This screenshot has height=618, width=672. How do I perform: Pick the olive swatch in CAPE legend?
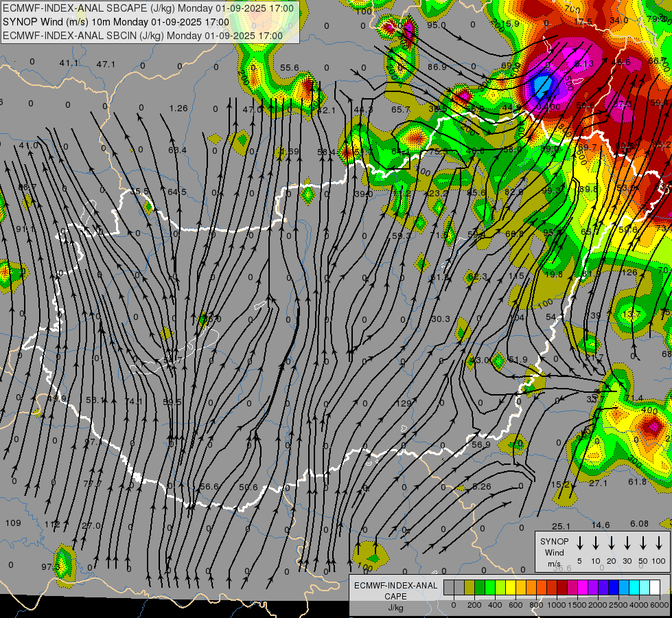point(470,587)
